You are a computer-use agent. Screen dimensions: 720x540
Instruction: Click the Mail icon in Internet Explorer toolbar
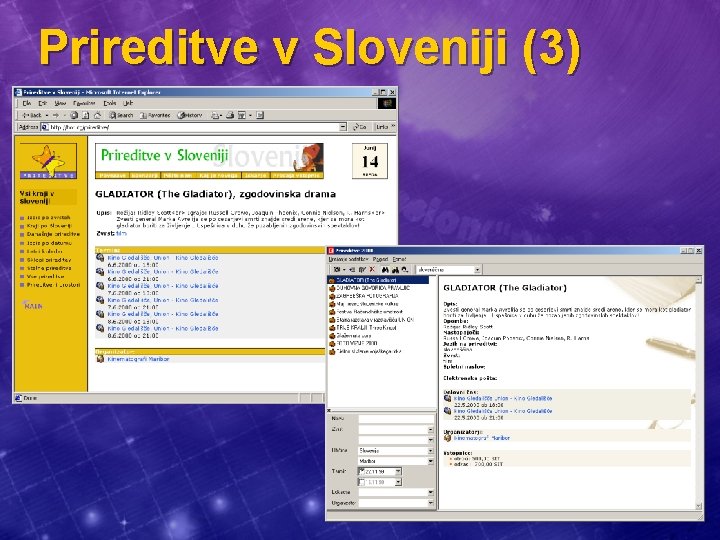216,115
